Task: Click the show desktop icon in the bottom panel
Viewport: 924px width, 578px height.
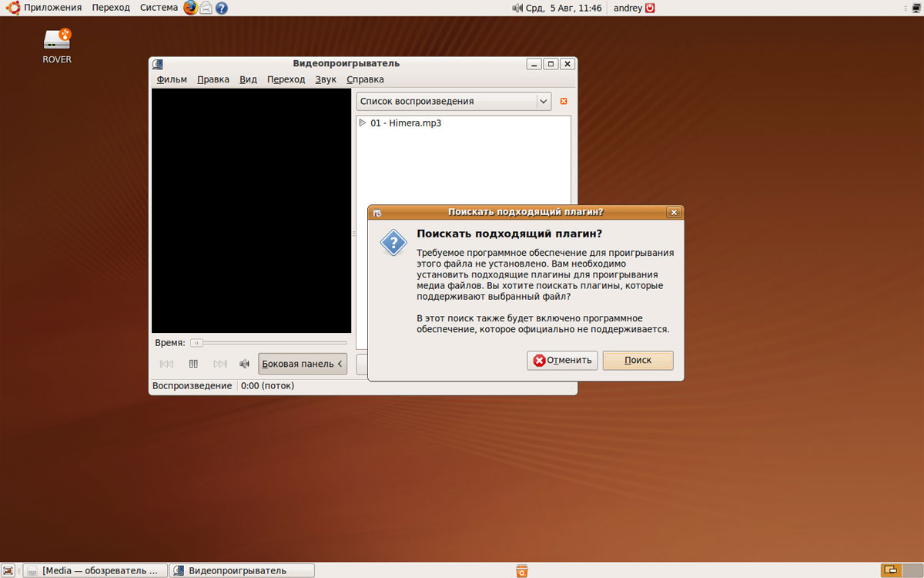Action: point(8,570)
